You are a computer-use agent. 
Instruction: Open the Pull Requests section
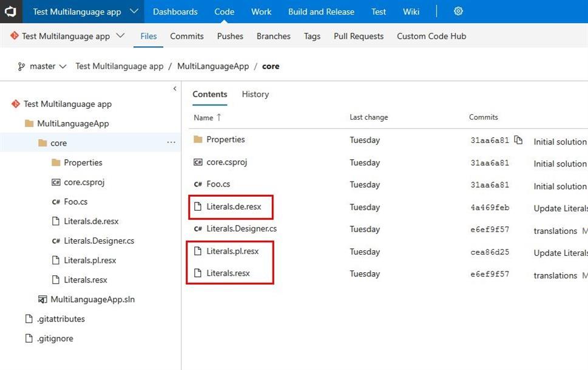(x=358, y=36)
